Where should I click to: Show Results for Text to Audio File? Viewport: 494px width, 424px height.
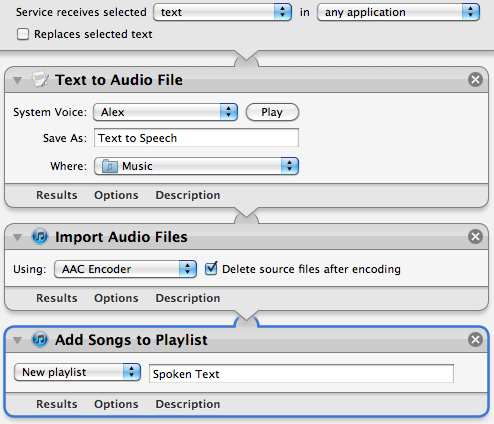(x=57, y=195)
